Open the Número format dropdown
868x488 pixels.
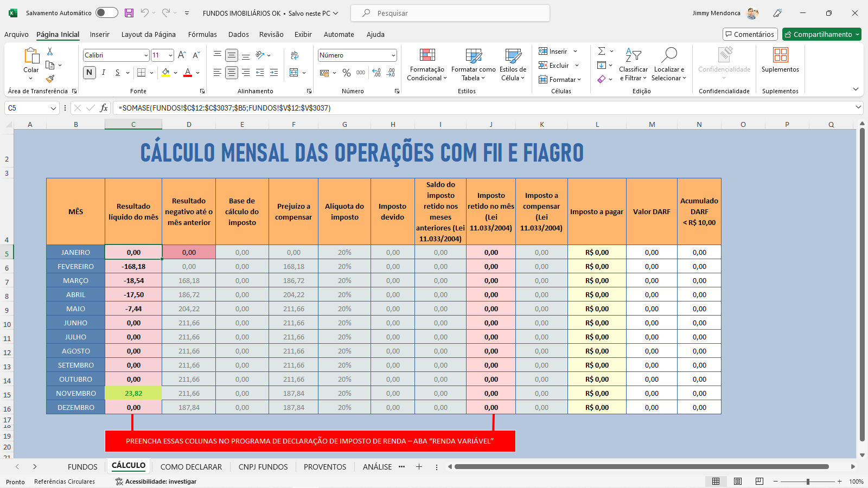point(393,55)
